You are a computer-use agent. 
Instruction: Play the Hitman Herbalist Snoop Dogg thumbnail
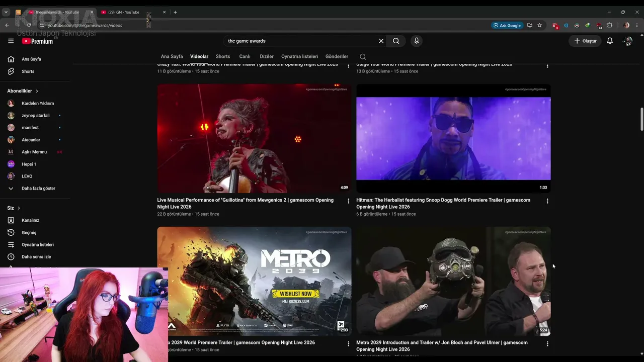coord(453,138)
